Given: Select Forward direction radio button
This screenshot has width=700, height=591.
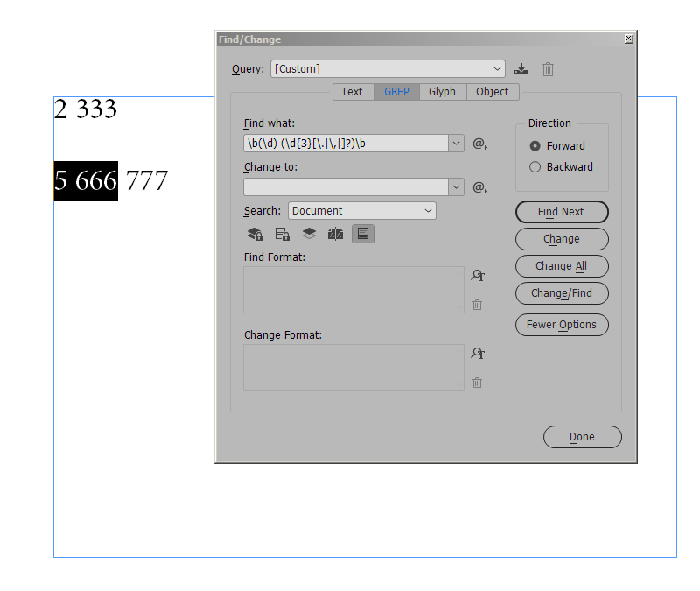Looking at the screenshot, I should 535,146.
